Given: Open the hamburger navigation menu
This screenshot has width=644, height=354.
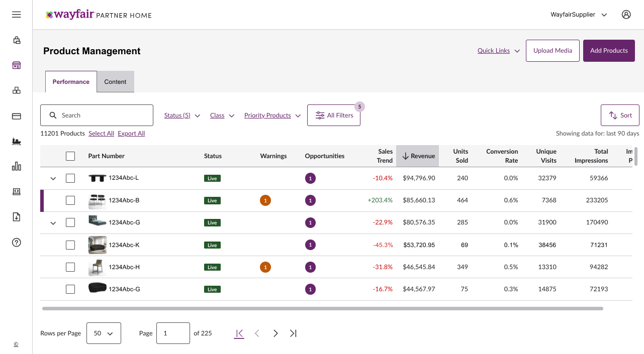Looking at the screenshot, I should point(16,14).
